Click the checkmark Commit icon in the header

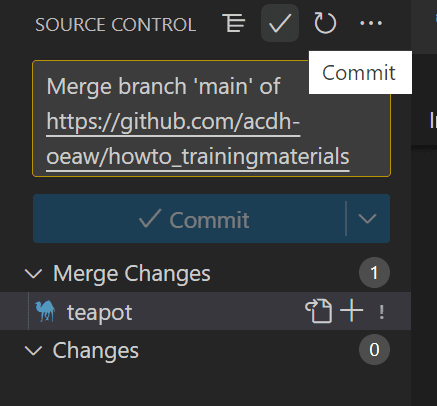[280, 23]
